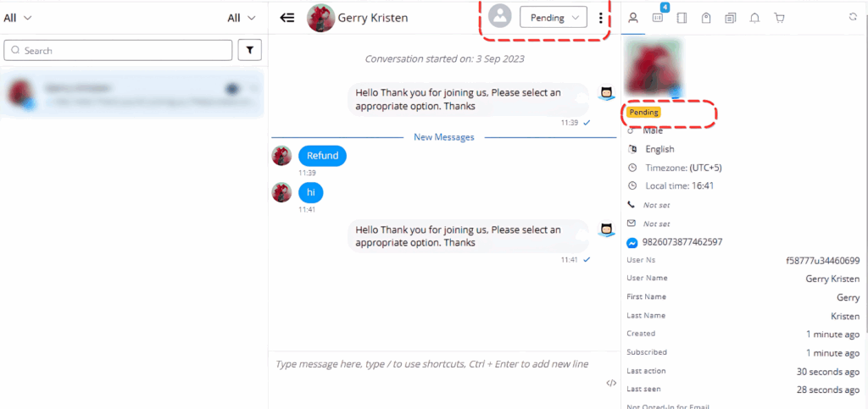This screenshot has height=409, width=868.
Task: Expand the left All dropdown
Action: click(x=18, y=18)
